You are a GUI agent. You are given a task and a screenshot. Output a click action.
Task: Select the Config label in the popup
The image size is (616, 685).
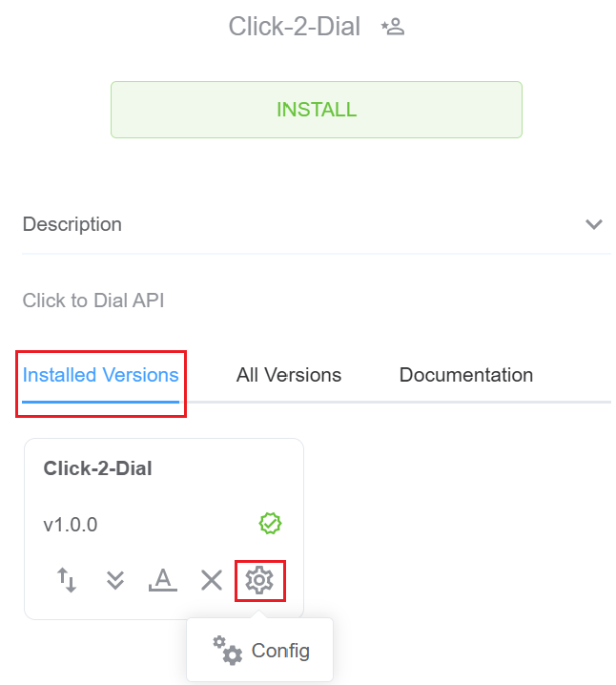[280, 651]
